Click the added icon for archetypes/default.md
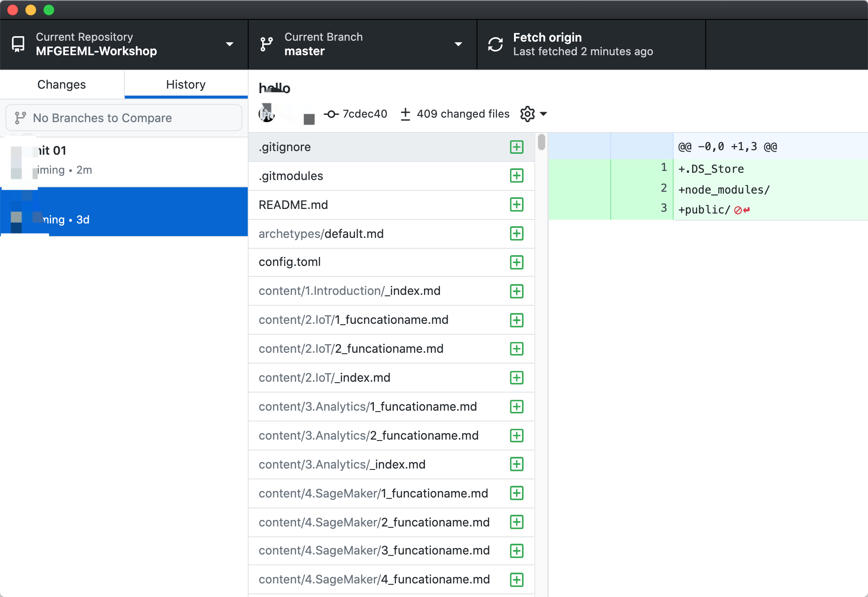Screen dimensions: 868x597 pyautogui.click(x=517, y=234)
